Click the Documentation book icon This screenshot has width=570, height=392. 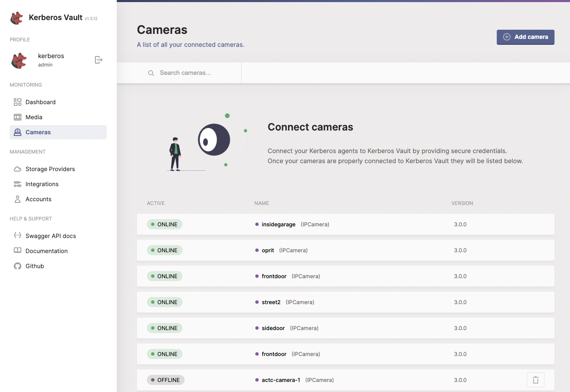17,251
